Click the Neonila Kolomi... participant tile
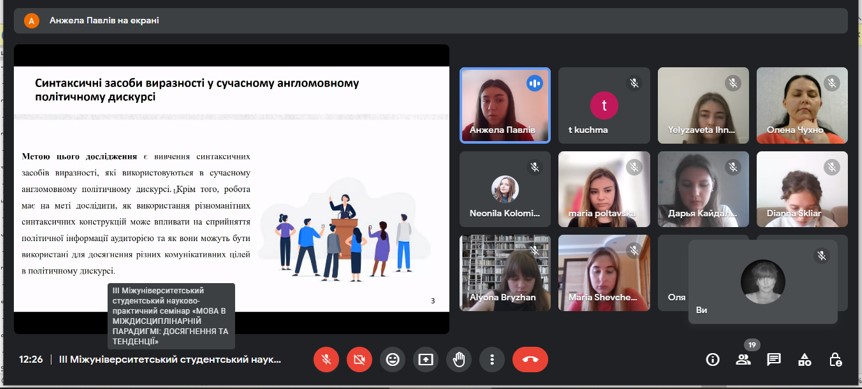Screen dimensions: 862x389 pos(505,189)
